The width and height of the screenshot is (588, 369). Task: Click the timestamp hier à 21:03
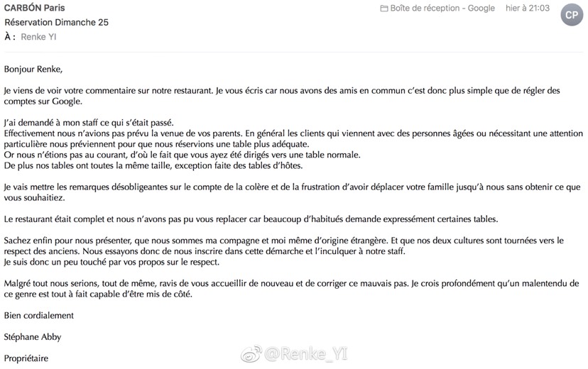527,9
